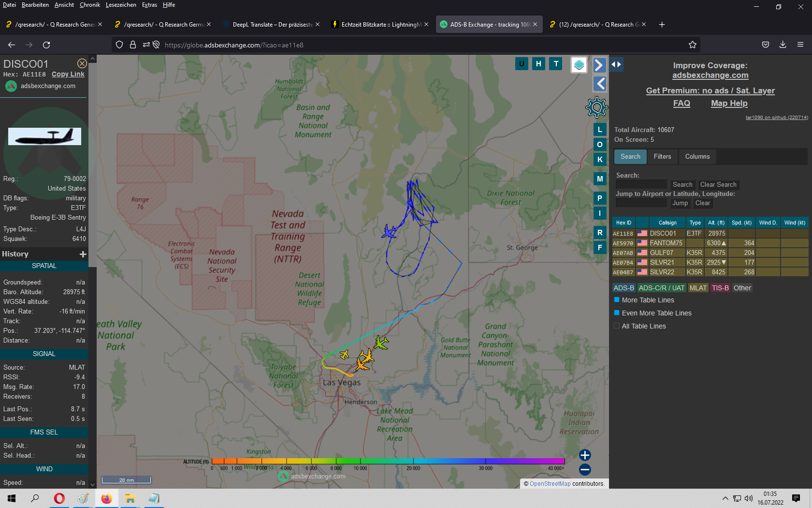
Task: Toggle the double-arrow panel expand button
Action: pos(616,64)
